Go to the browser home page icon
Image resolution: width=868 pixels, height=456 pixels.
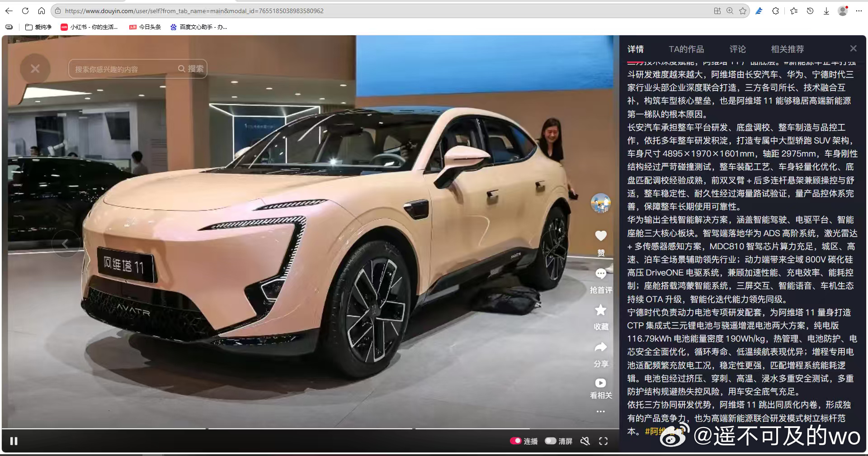click(x=41, y=11)
